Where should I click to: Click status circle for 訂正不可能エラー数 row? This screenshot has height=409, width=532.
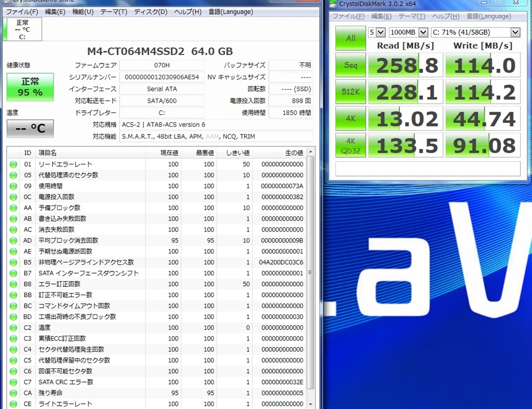[13, 295]
